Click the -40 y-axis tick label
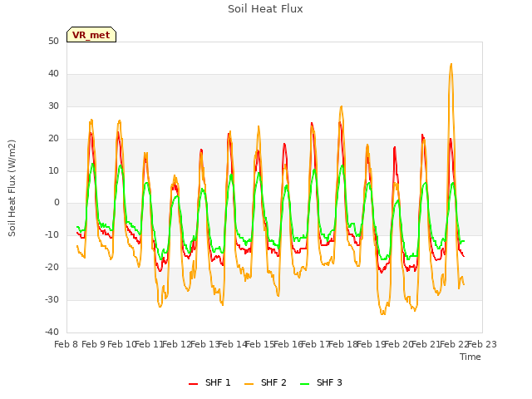Image resolution: width=532 pixels, height=399 pixels. pyautogui.click(x=52, y=332)
